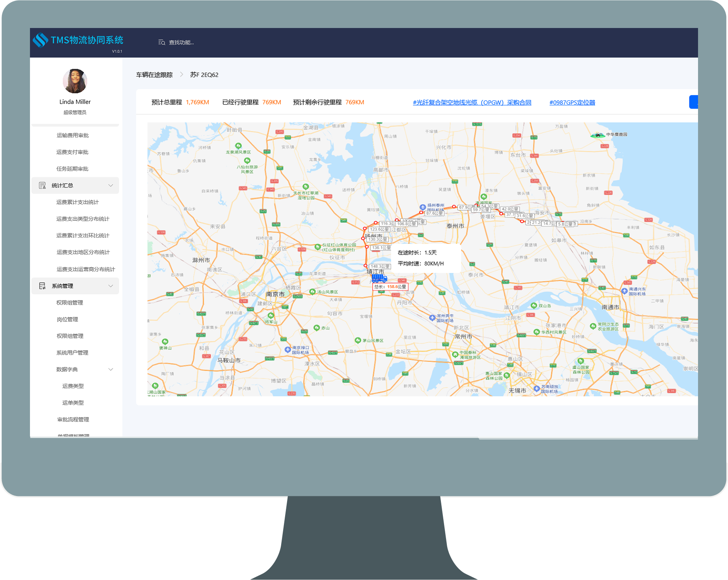Click the 统计汇总 section icon

[x=42, y=185]
